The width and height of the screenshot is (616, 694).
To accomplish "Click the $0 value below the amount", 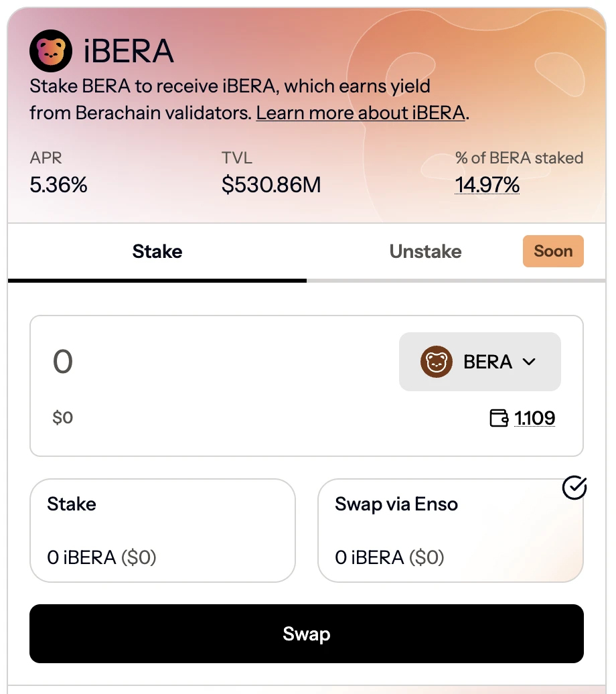I will coord(63,418).
